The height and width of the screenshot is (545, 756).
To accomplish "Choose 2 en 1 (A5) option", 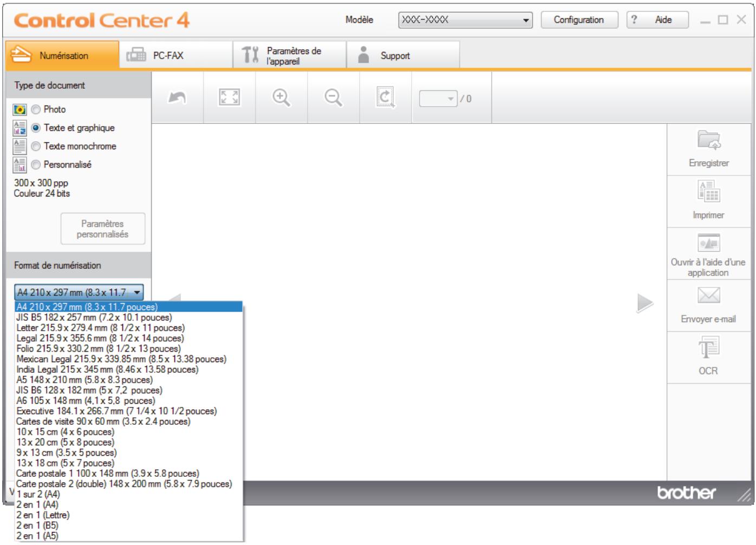I will pos(129,536).
